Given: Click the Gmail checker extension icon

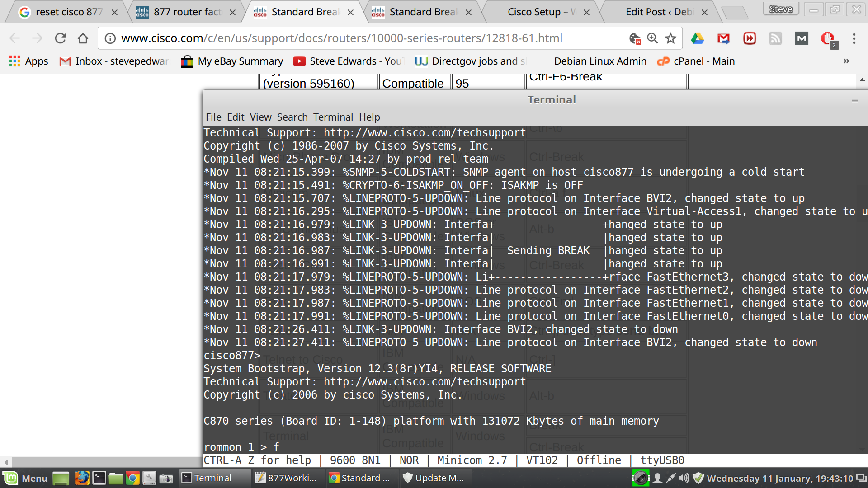Looking at the screenshot, I should click(x=723, y=38).
